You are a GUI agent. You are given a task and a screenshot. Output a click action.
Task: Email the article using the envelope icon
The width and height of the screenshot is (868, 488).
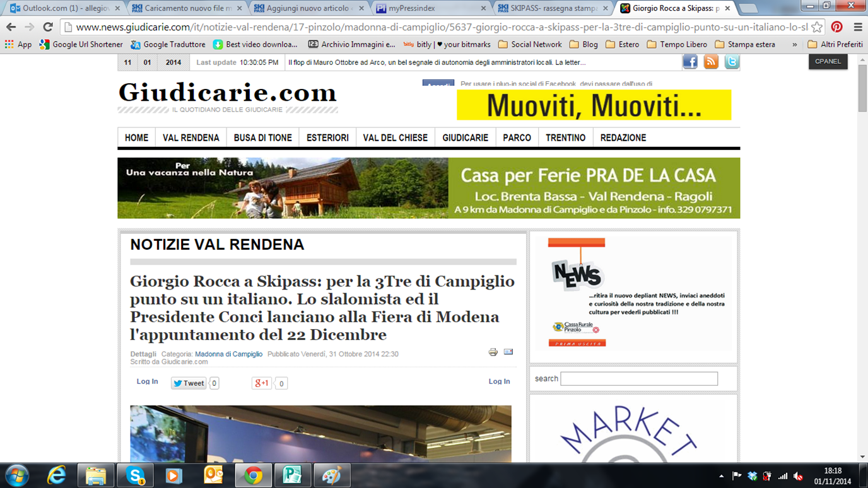[x=508, y=352]
